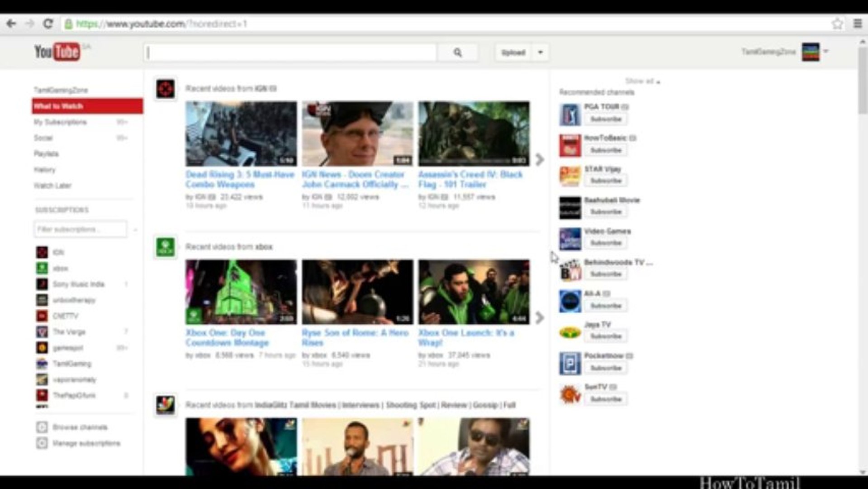
Task: Open the Jaya TV channel icon
Action: coord(570,332)
